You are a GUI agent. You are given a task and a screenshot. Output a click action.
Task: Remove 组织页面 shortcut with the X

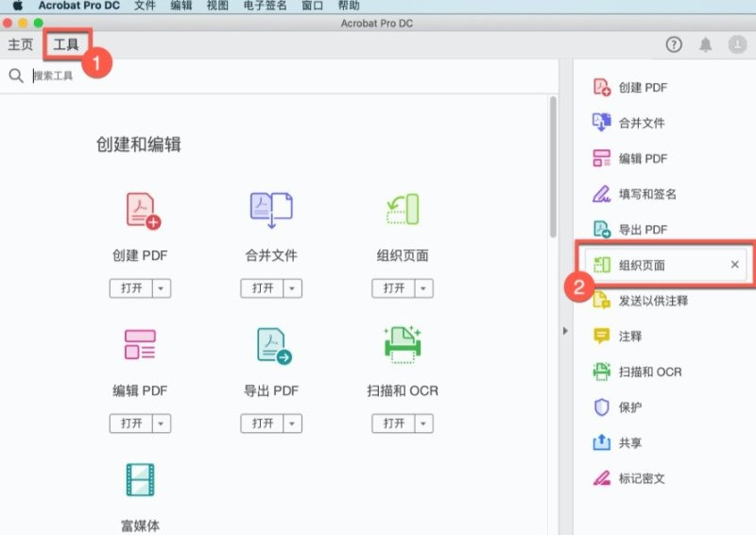(x=735, y=265)
